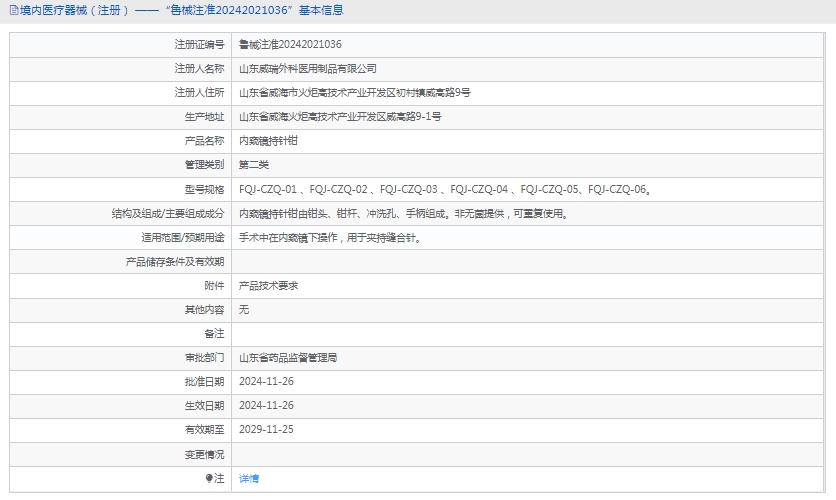Click the 生效日期 date value
Viewport: 836px width, 500px height.
pos(266,405)
